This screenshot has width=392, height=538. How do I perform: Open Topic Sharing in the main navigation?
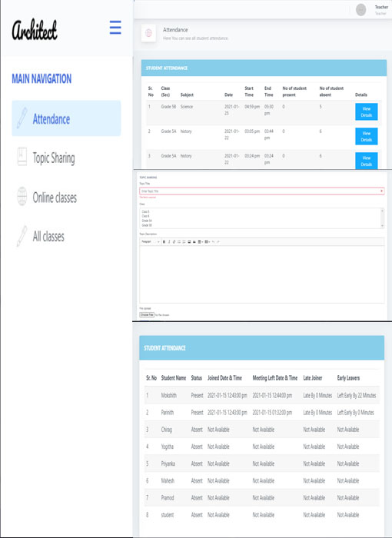point(54,158)
